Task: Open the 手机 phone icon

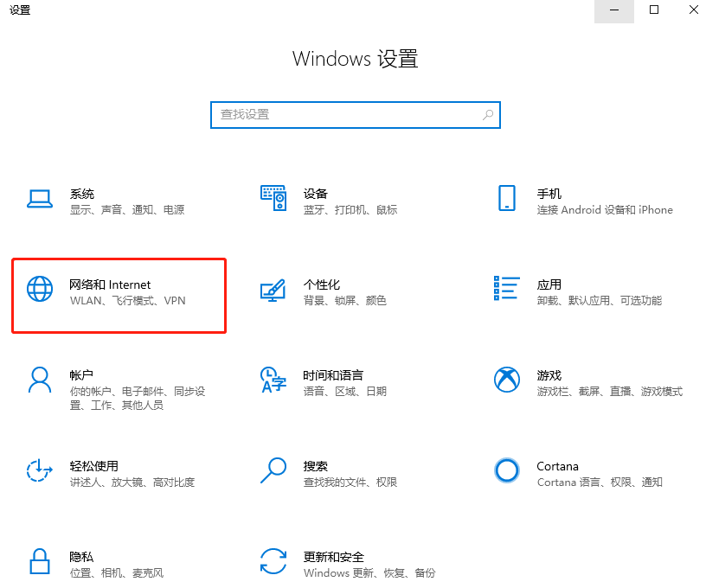Action: click(507, 198)
